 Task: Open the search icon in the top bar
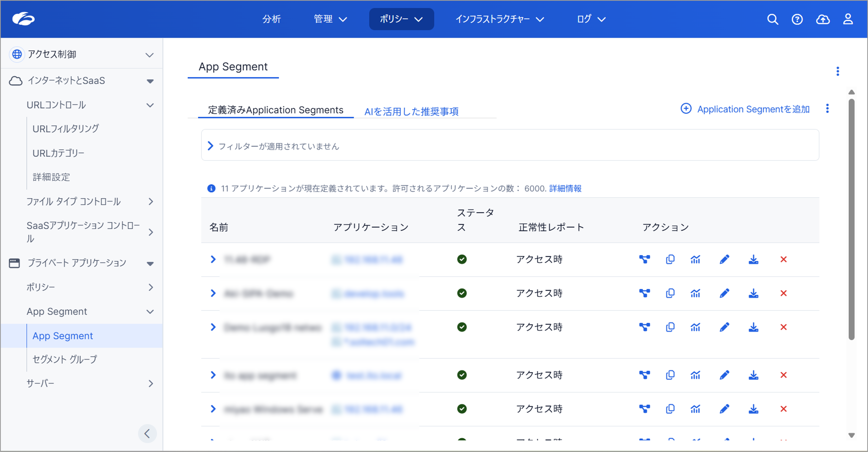[x=773, y=19]
